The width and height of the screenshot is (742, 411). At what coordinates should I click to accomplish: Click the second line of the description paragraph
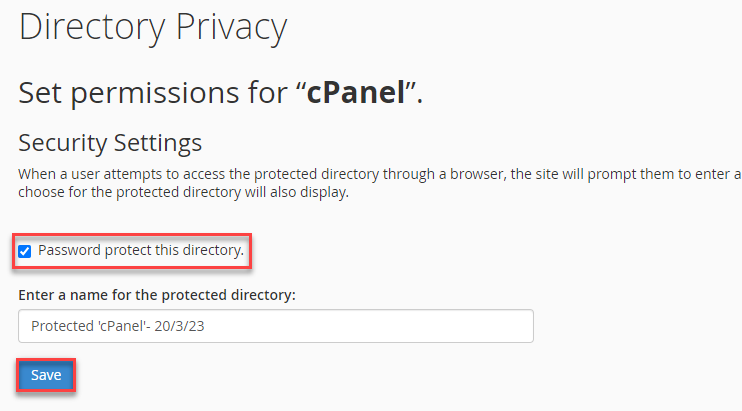(x=183, y=193)
